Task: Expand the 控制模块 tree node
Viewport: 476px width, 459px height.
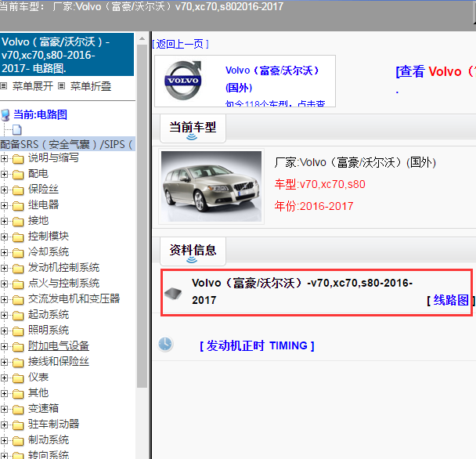Action: pyautogui.click(x=4, y=237)
